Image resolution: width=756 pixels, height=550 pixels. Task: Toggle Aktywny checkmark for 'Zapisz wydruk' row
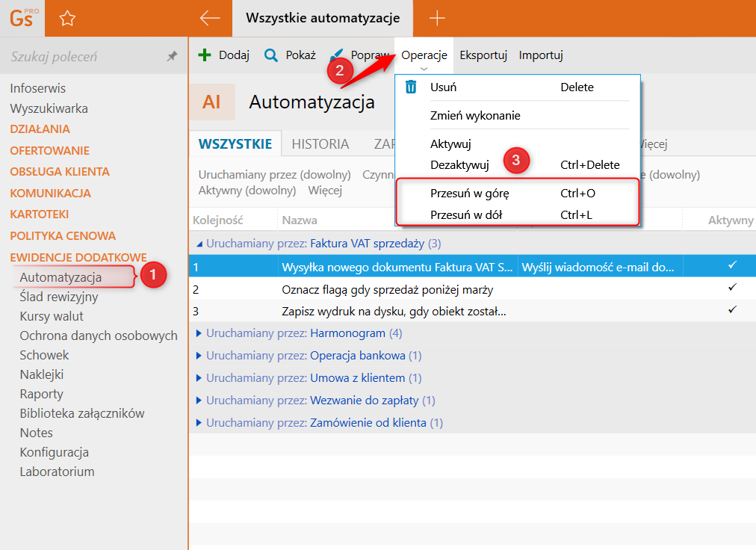pos(732,309)
